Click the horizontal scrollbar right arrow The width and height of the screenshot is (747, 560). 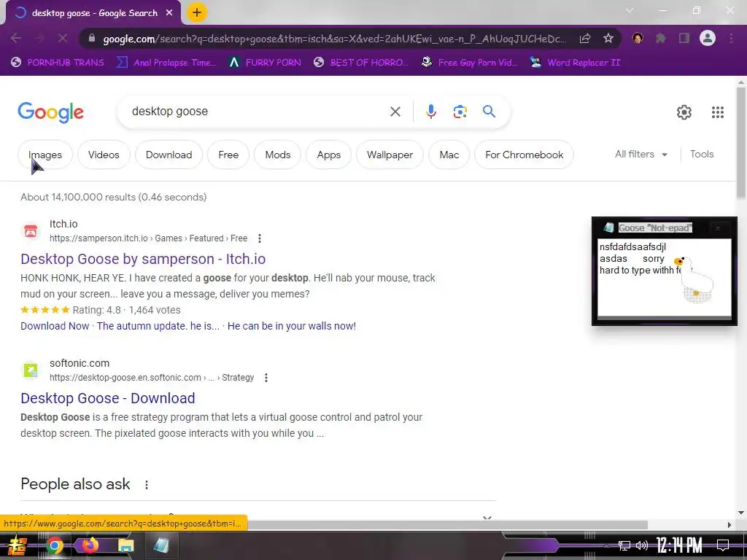[x=729, y=525]
